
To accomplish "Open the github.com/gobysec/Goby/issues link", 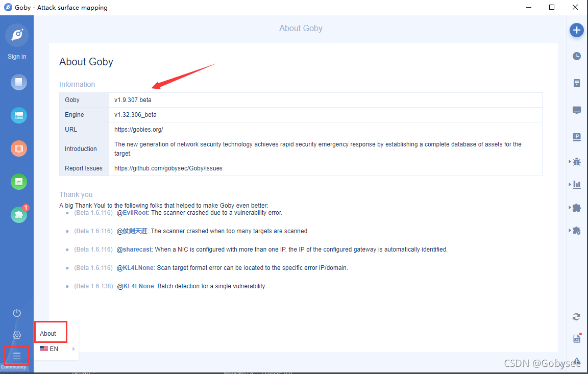I will point(168,169).
